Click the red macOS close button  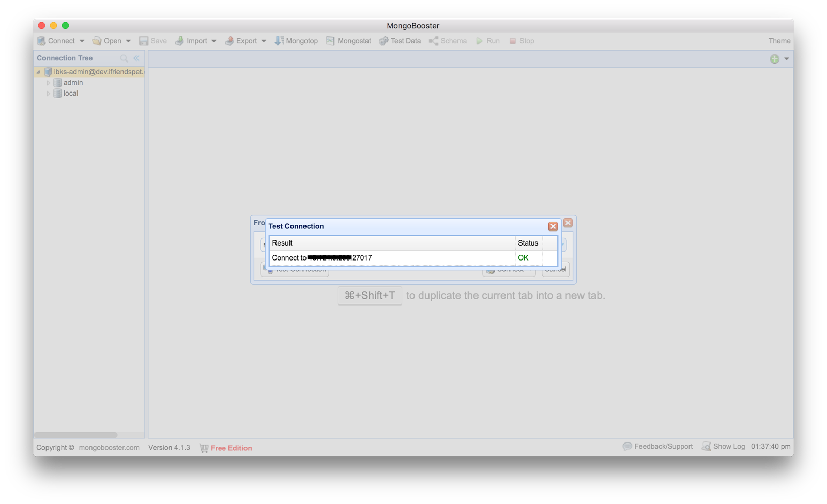pyautogui.click(x=42, y=25)
